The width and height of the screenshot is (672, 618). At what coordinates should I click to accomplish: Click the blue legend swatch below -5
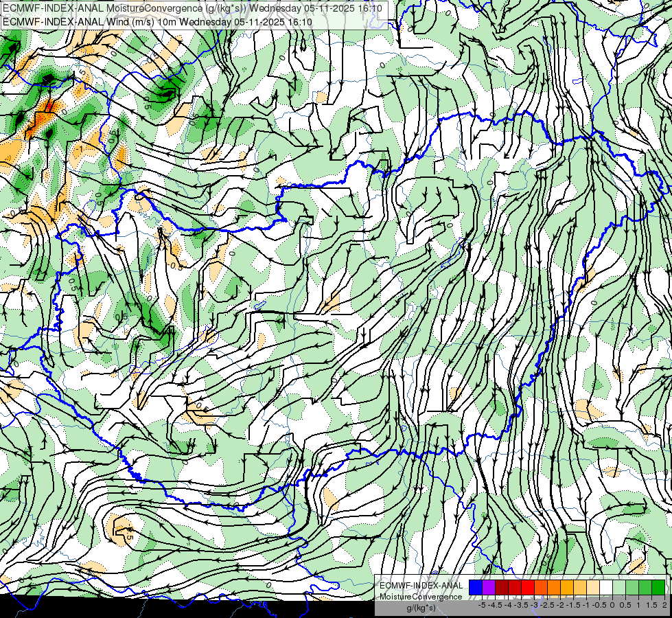tap(476, 587)
